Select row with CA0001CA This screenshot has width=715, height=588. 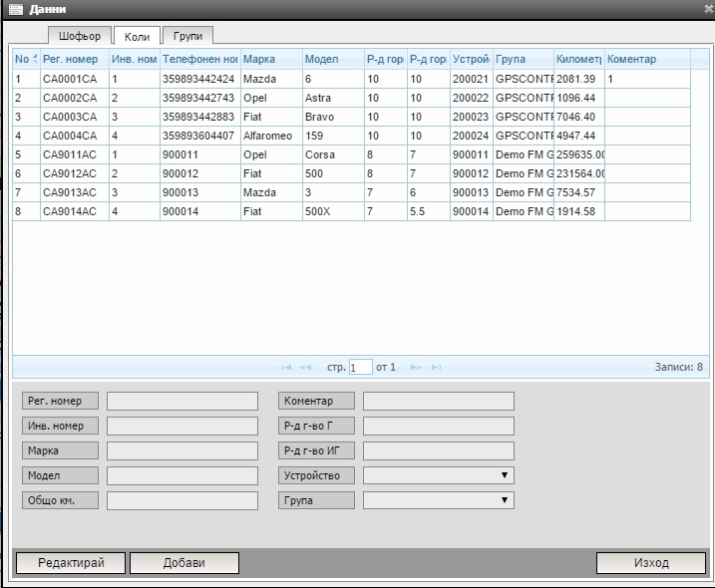351,79
